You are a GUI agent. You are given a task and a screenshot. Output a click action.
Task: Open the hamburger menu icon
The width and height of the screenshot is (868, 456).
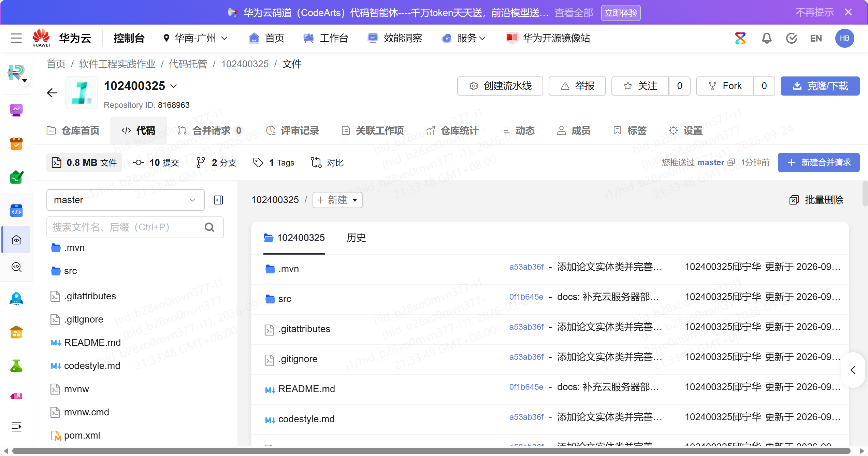click(x=16, y=38)
